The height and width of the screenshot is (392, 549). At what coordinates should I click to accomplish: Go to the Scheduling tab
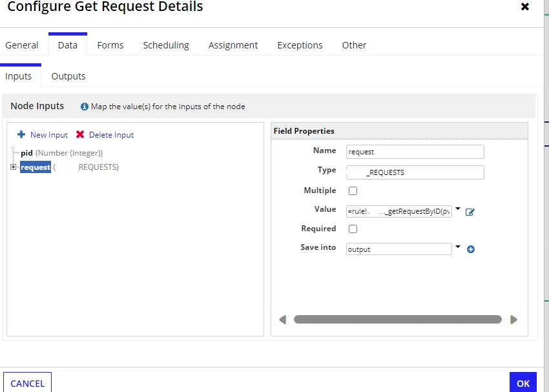point(166,45)
